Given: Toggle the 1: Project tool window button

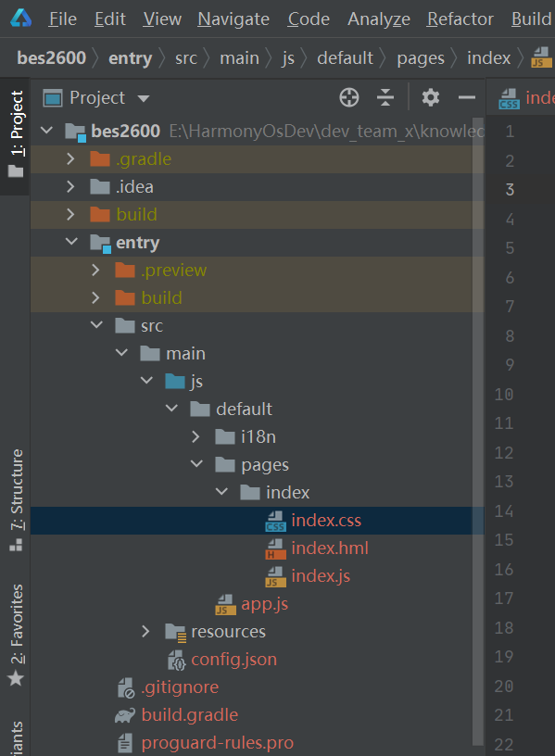Looking at the screenshot, I should [x=16, y=134].
